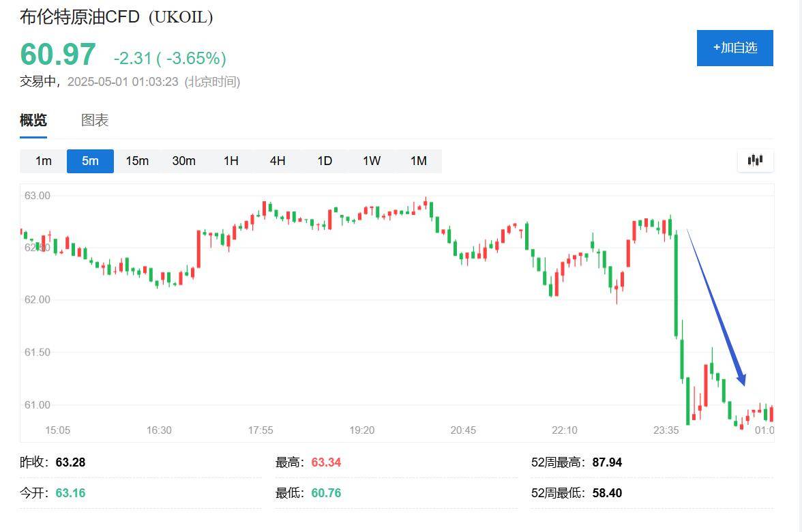Screen dimensions: 802x532
Task: Click the 17:55 time axis label
Action: [x=261, y=430]
